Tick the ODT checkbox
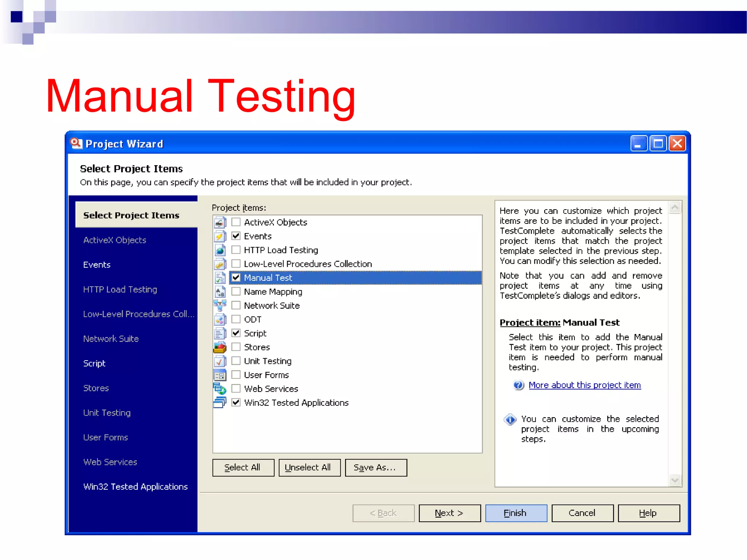 236,319
